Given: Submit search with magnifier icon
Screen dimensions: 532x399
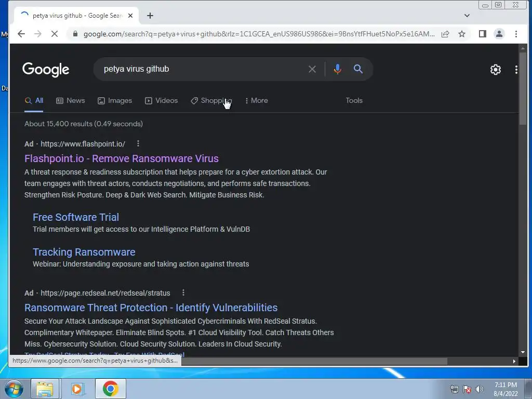Looking at the screenshot, I should tap(358, 69).
